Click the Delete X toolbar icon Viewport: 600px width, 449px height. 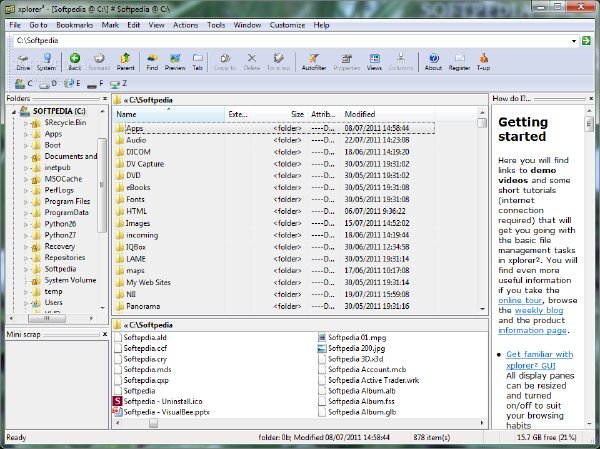coord(252,62)
